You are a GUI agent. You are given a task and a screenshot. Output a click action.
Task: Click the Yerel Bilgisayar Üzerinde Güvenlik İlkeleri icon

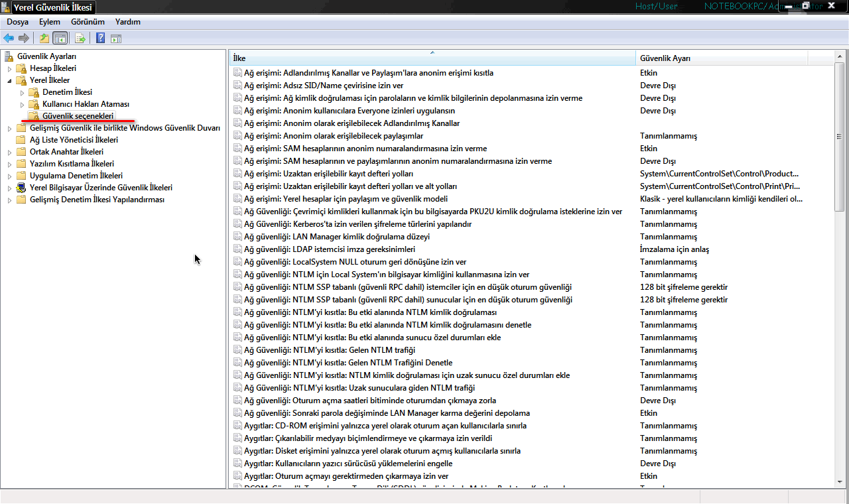tap(21, 188)
